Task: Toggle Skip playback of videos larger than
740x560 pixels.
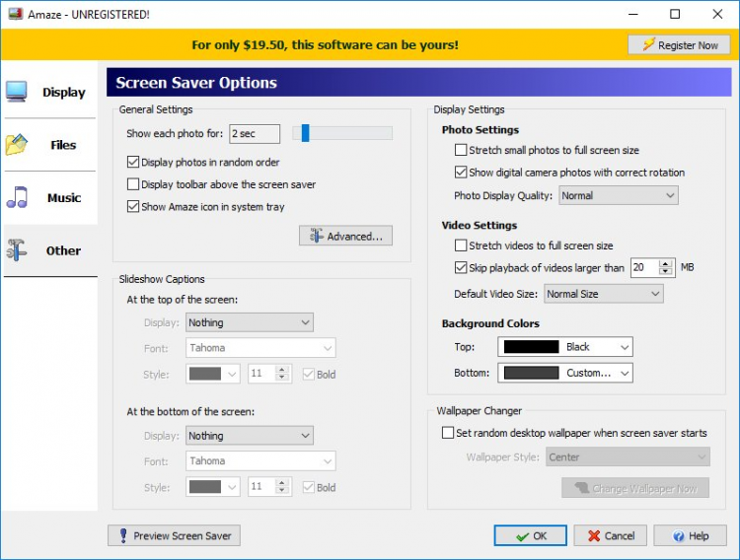Action: pyautogui.click(x=460, y=267)
